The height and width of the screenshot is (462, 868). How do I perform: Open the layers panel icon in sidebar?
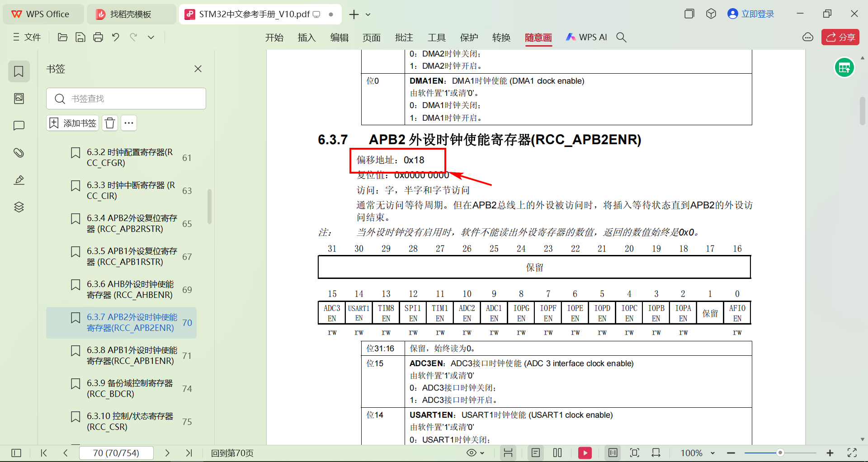click(19, 207)
